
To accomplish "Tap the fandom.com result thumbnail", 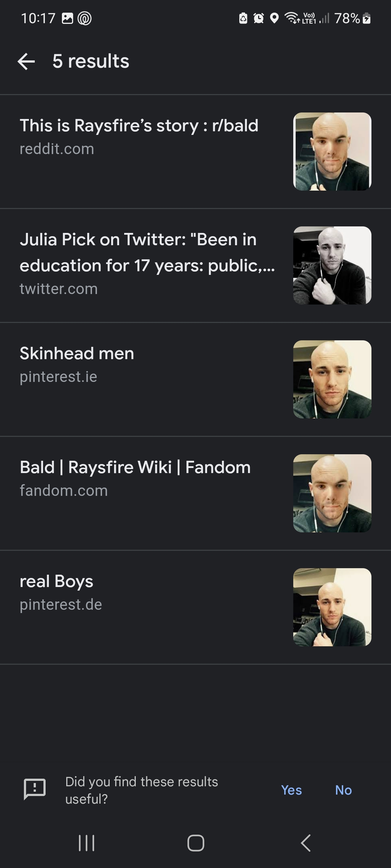I will pos(332,493).
